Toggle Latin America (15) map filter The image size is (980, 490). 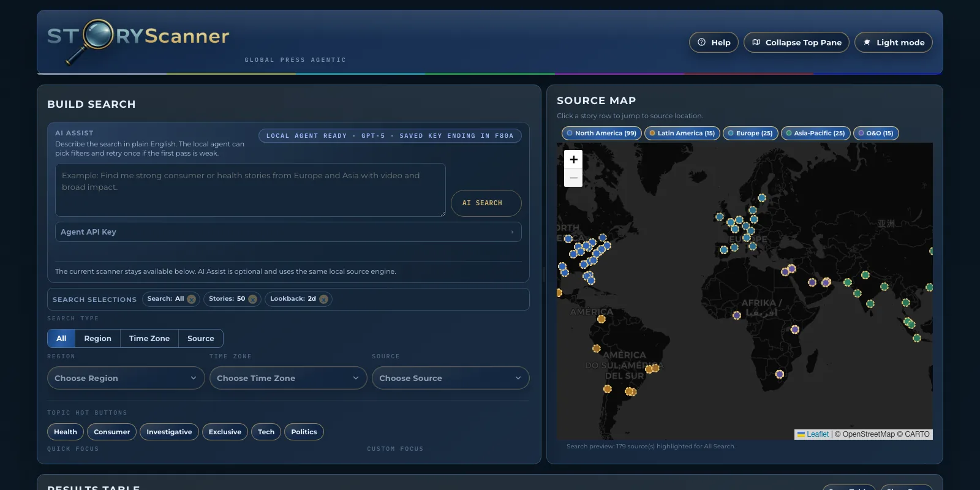(682, 133)
